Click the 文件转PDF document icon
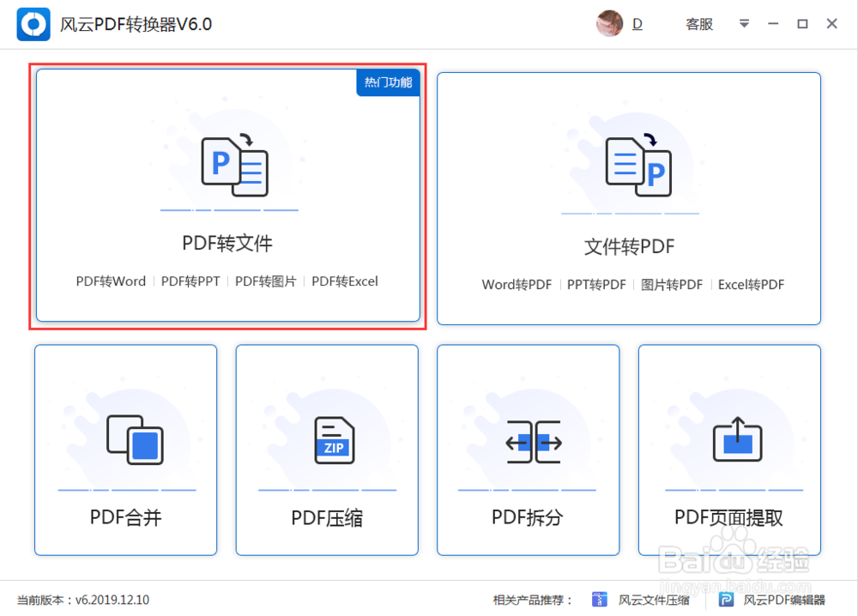The image size is (858, 616). [x=638, y=165]
